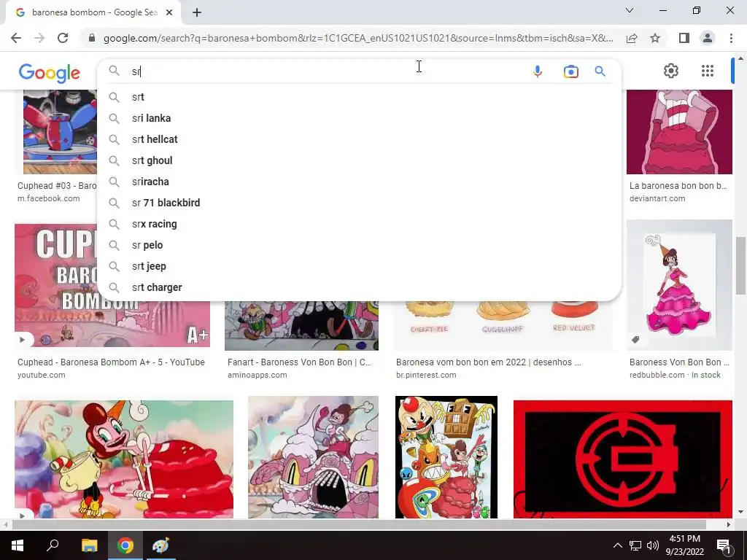Click the browser back arrow
The height and width of the screenshot is (560, 747).
[x=16, y=38]
